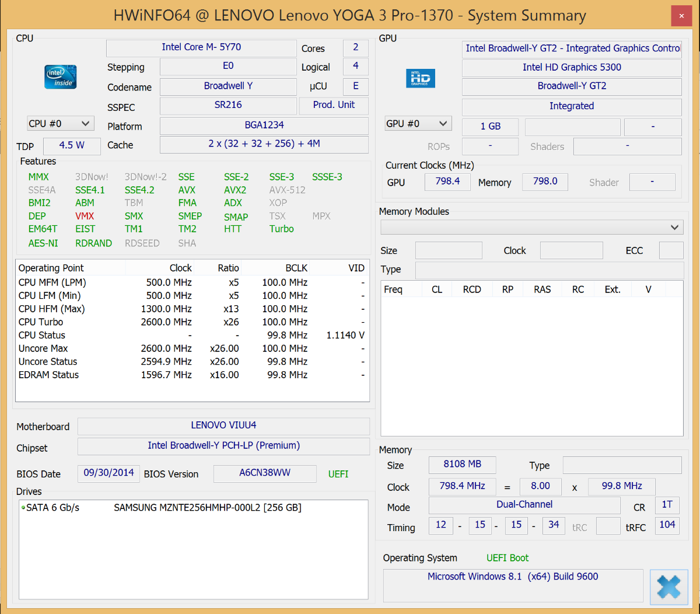Click the Prod. Unit button

pyautogui.click(x=334, y=105)
